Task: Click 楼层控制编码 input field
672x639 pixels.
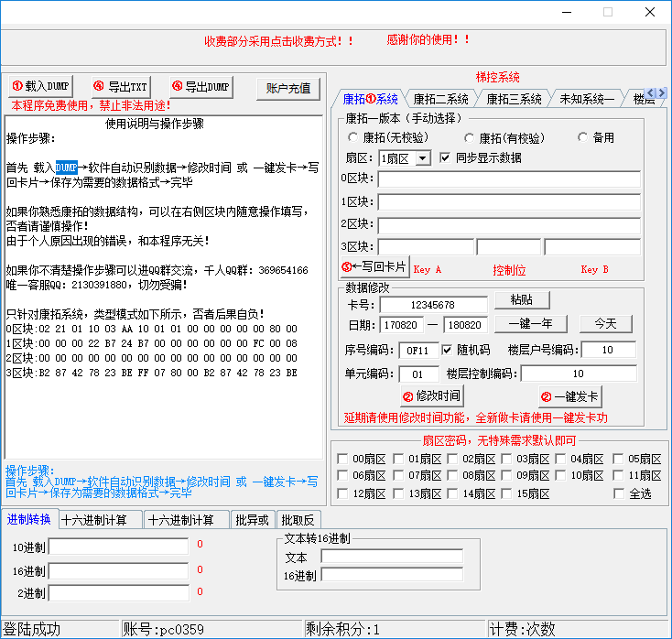Action: 579,374
